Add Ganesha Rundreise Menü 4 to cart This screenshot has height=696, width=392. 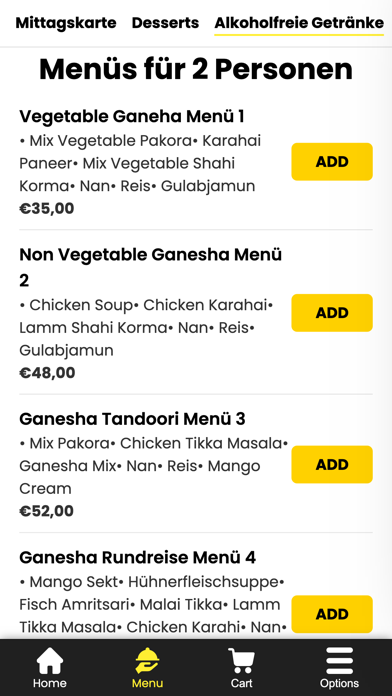pos(332,614)
